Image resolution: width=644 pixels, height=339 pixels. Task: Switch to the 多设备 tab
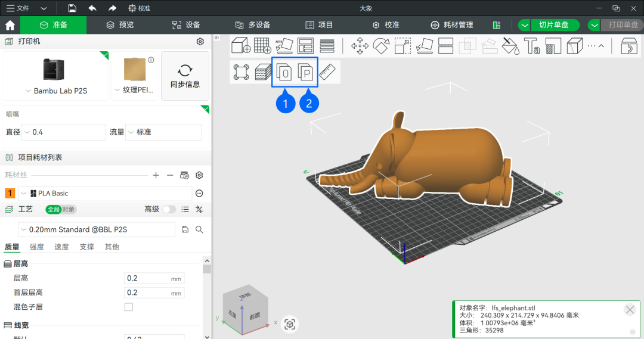(x=253, y=25)
